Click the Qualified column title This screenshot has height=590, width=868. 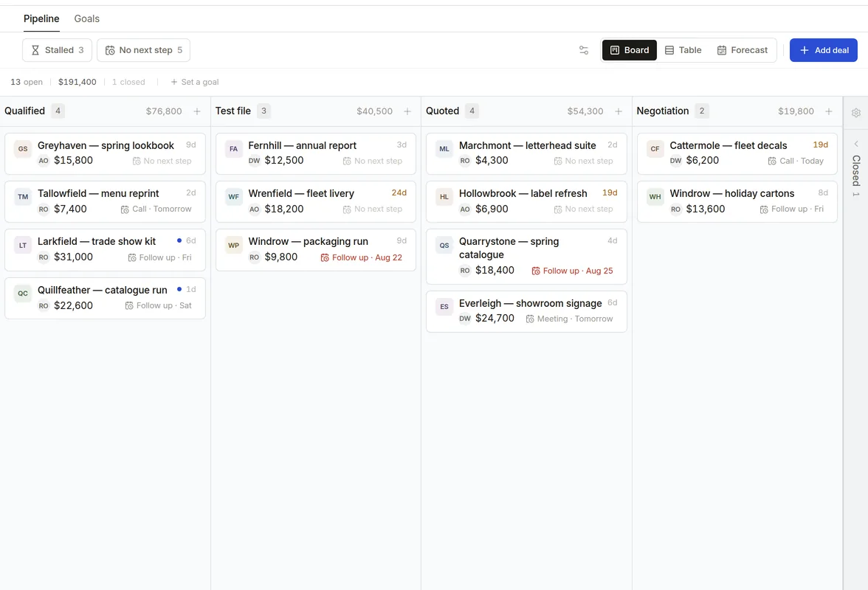25,111
